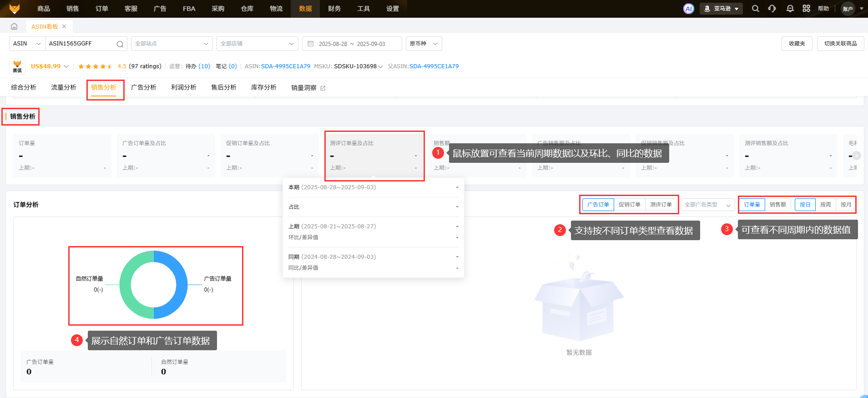View data 按日

[805, 205]
